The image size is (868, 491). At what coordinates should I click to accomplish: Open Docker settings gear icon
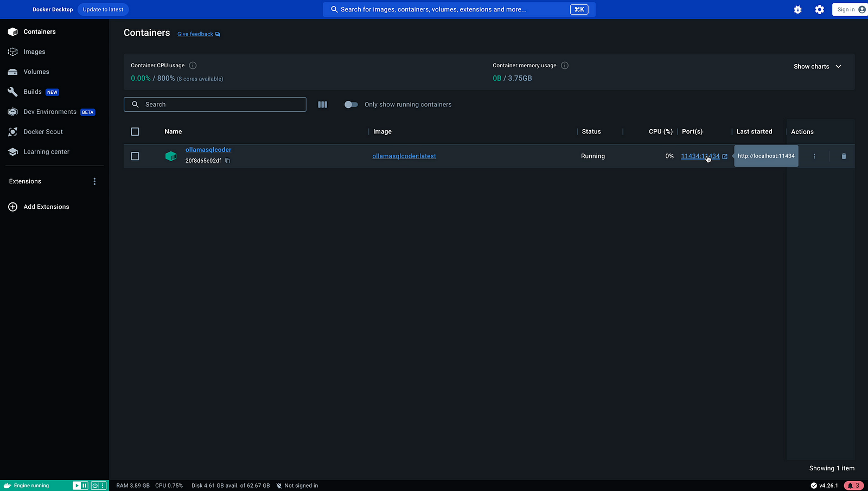[x=819, y=10]
